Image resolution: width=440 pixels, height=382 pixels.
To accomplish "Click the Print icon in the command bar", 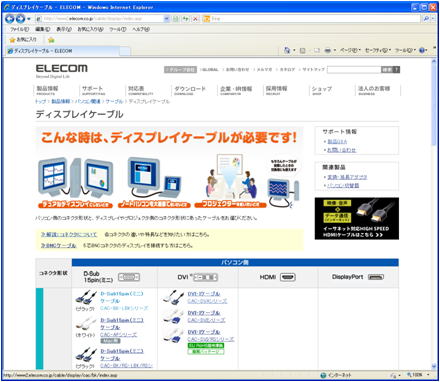I will tap(327, 51).
